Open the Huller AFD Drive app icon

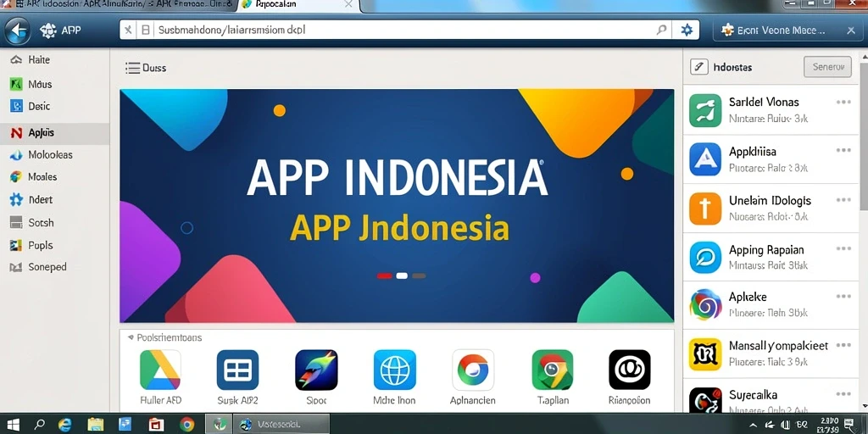point(160,370)
